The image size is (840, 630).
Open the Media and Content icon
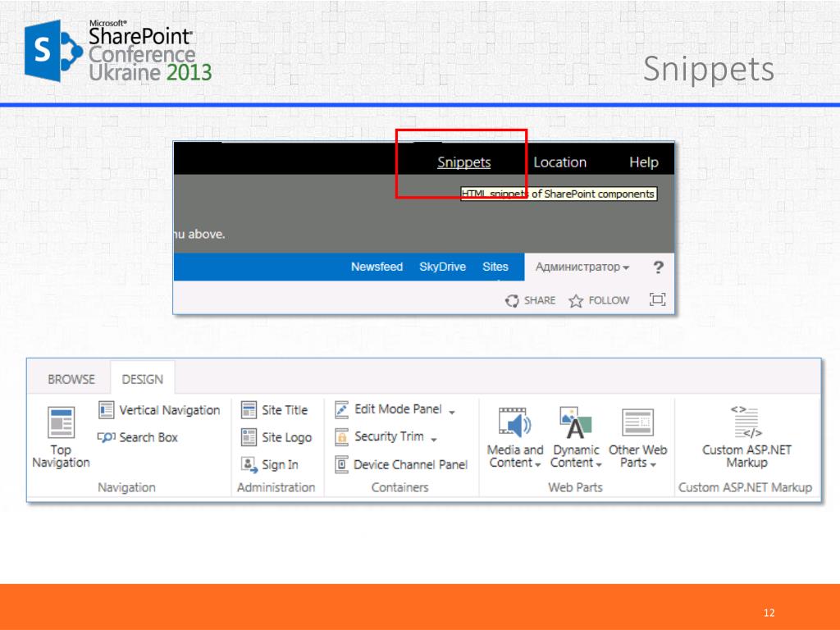514,422
